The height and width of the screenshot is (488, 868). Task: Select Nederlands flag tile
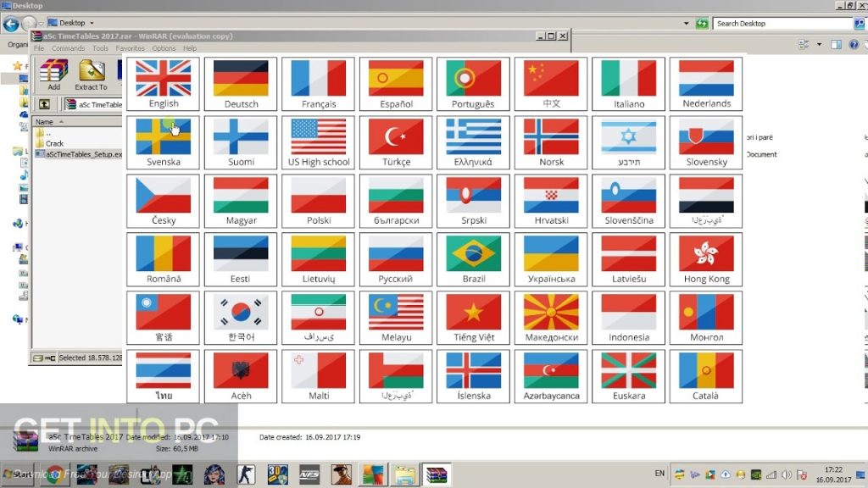(706, 84)
